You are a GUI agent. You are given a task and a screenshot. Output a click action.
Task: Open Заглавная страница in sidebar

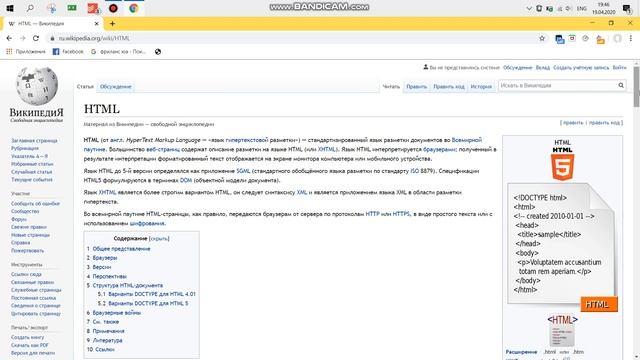pos(34,141)
